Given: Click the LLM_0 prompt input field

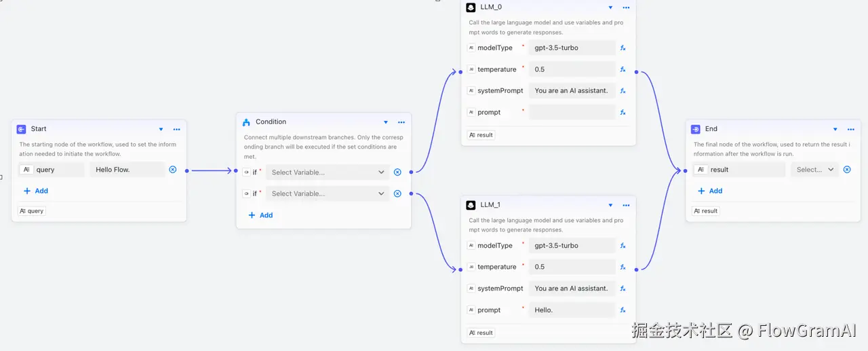Looking at the screenshot, I should [x=572, y=113].
